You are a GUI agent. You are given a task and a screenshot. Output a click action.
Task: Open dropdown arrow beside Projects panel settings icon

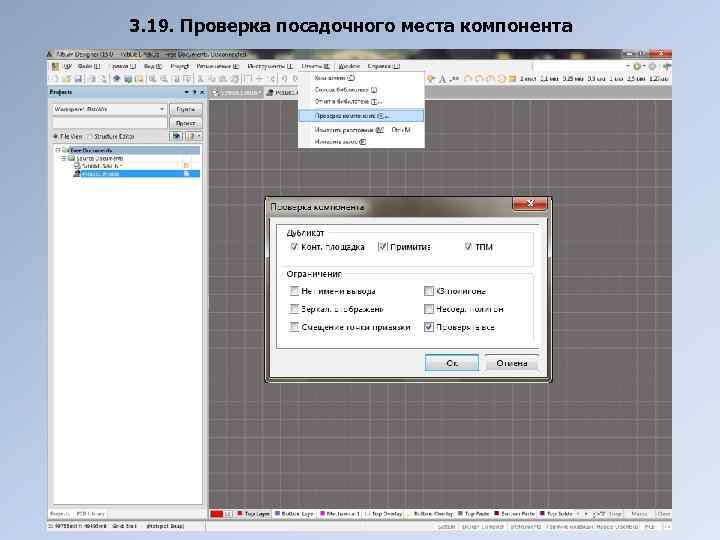click(199, 136)
